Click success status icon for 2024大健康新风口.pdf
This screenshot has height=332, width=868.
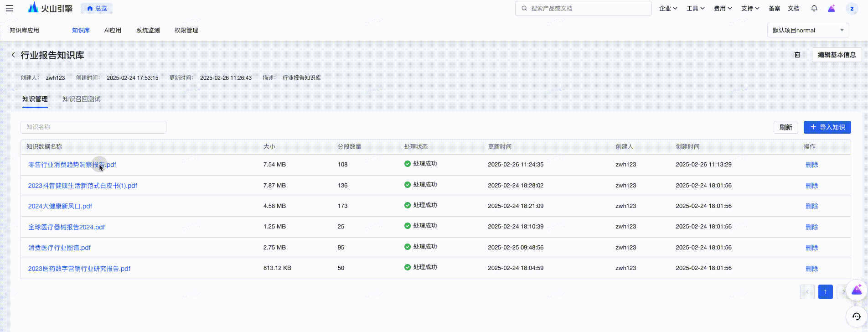pyautogui.click(x=408, y=205)
